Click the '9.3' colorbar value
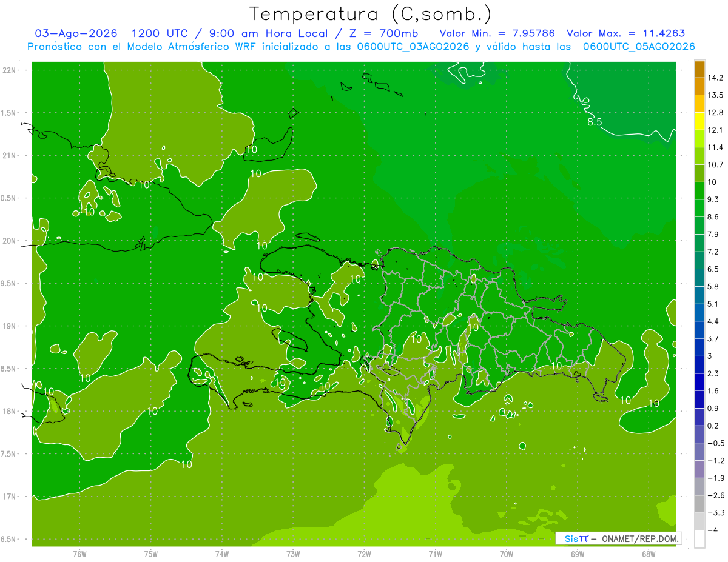728x562 pixels. click(713, 199)
